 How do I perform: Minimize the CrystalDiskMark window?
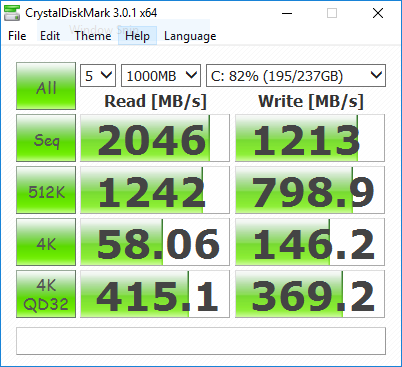287,13
